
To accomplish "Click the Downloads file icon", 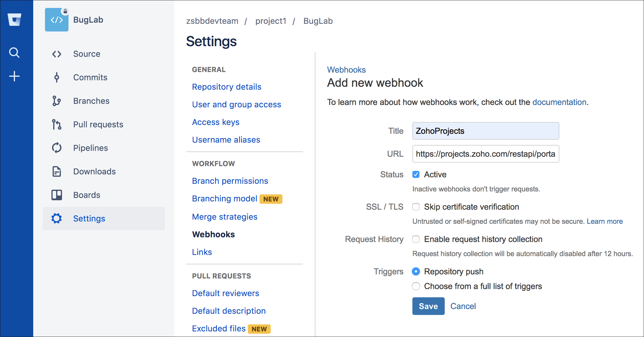I will tap(57, 171).
